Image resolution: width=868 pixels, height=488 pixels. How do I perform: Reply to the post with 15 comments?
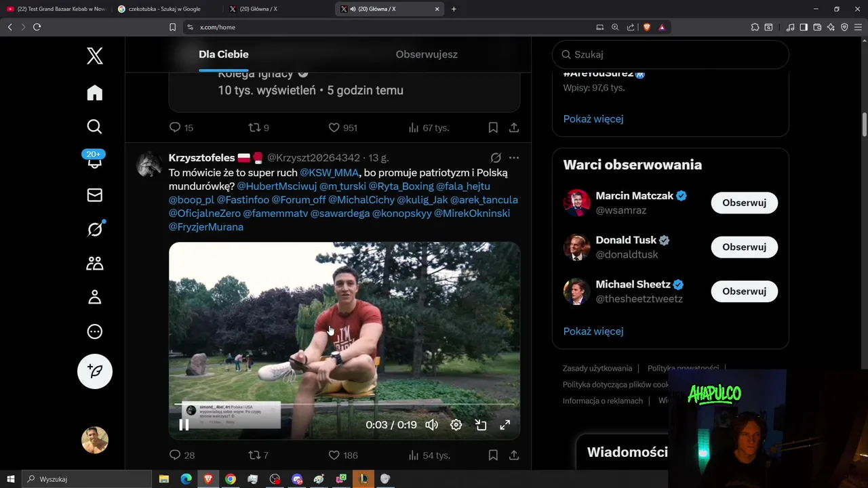coord(181,127)
